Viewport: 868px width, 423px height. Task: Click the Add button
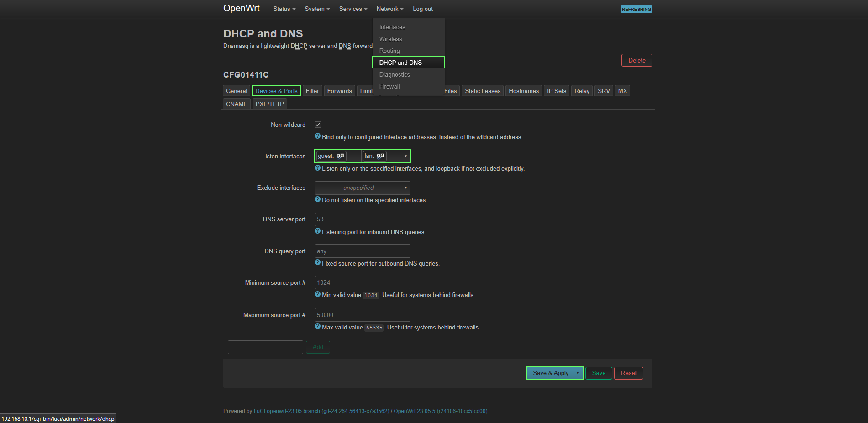(318, 347)
